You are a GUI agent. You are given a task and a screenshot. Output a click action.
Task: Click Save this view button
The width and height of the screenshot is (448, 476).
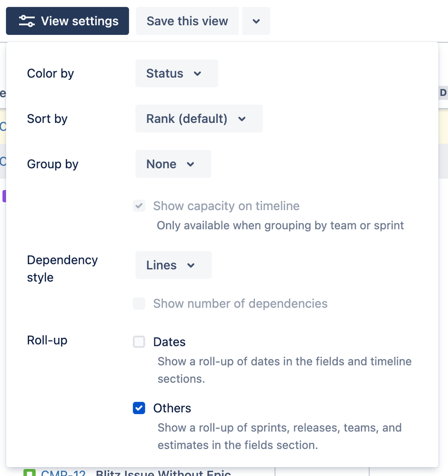(187, 21)
